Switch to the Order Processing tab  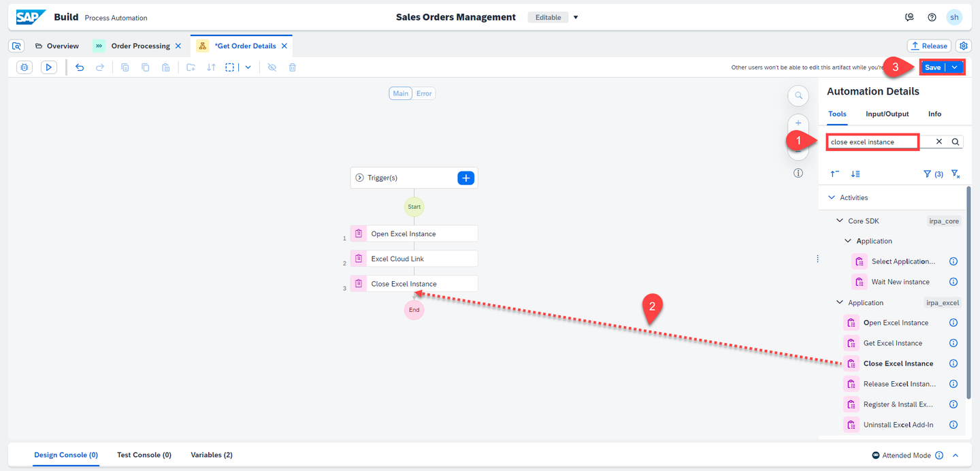point(140,46)
